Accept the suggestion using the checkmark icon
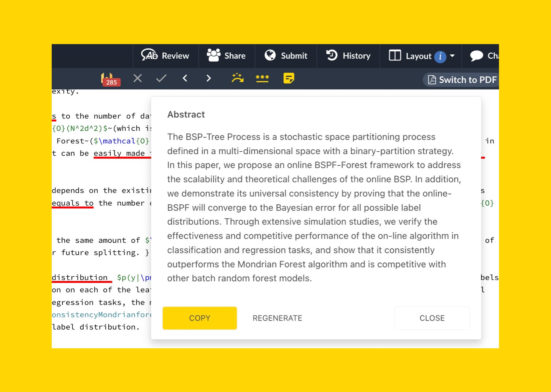Viewport: 551px width, 392px height. click(161, 78)
